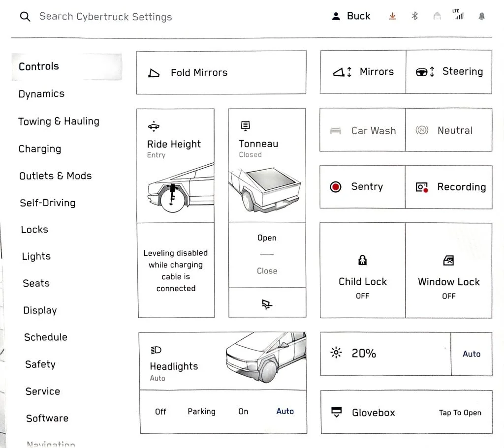504x448 pixels.
Task: Click the fold mirror icon
Action: [154, 73]
